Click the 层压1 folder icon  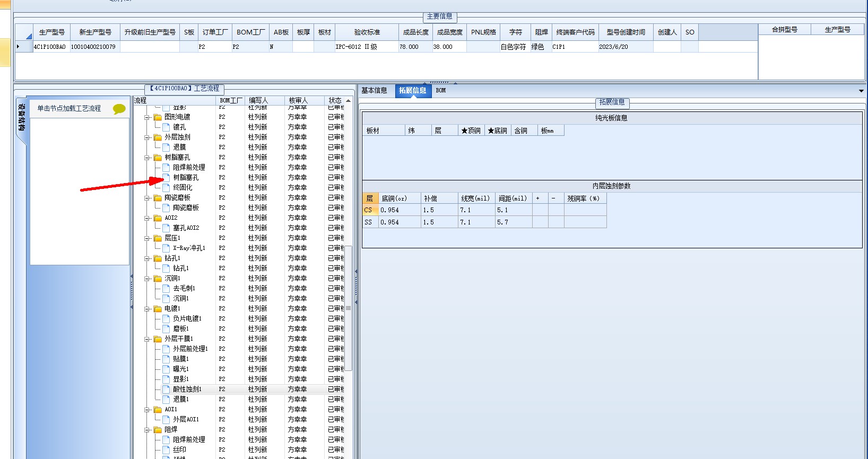point(158,238)
